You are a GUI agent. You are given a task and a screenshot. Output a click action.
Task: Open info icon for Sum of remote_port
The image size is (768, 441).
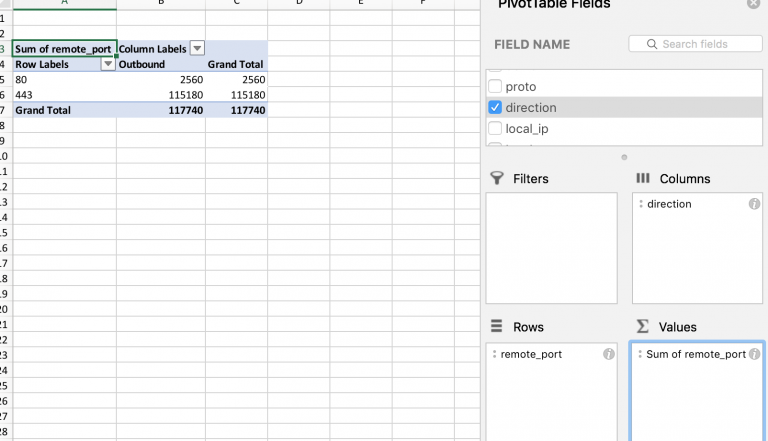[754, 354]
